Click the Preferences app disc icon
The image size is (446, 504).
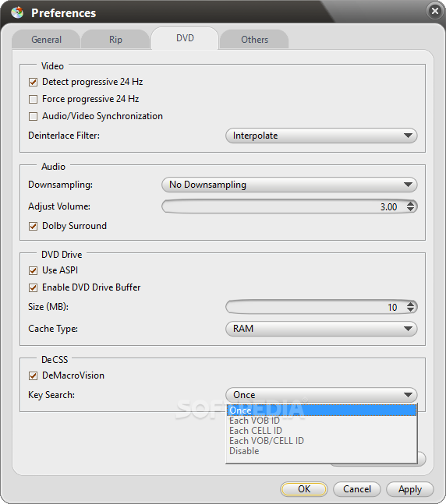point(17,12)
